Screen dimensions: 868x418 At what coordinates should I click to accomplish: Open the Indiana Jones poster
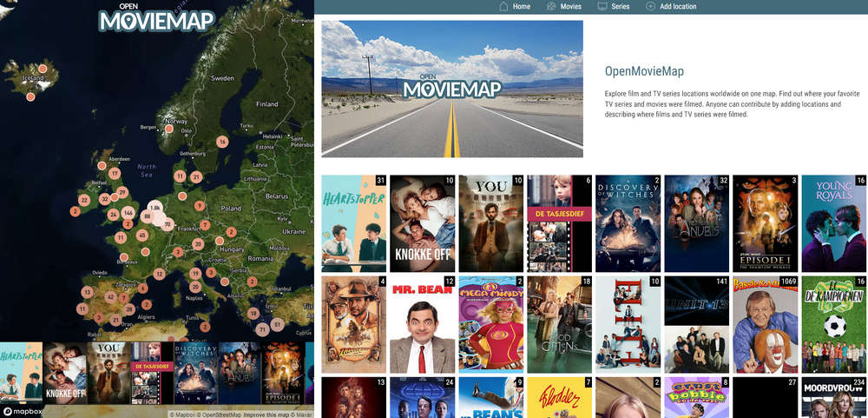pyautogui.click(x=354, y=325)
